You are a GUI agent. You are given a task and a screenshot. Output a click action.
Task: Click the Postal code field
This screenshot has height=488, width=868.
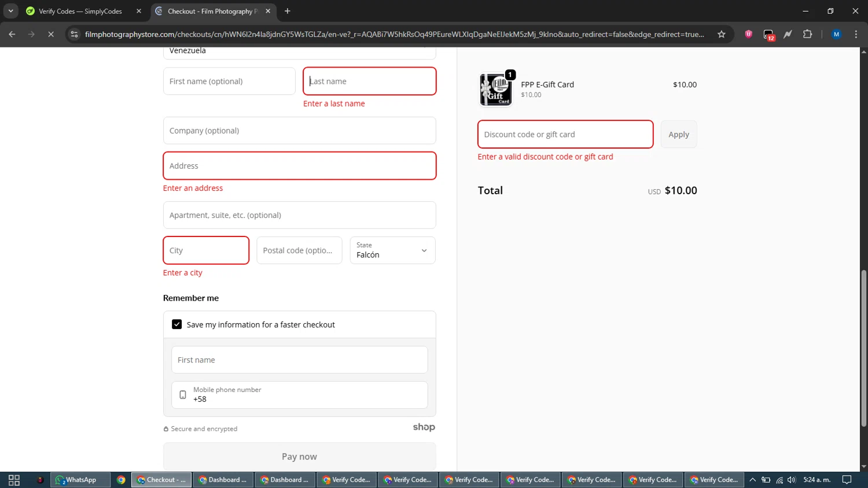[x=299, y=250]
